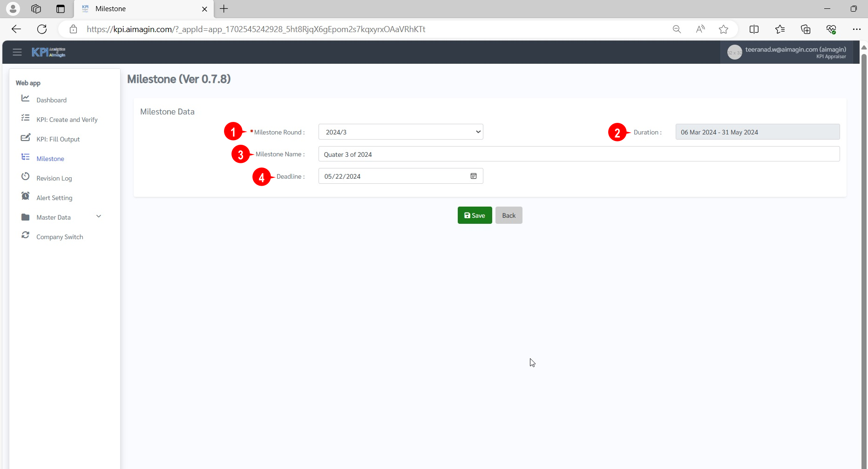Image resolution: width=868 pixels, height=469 pixels.
Task: Select Milestone in the sidebar
Action: point(50,159)
